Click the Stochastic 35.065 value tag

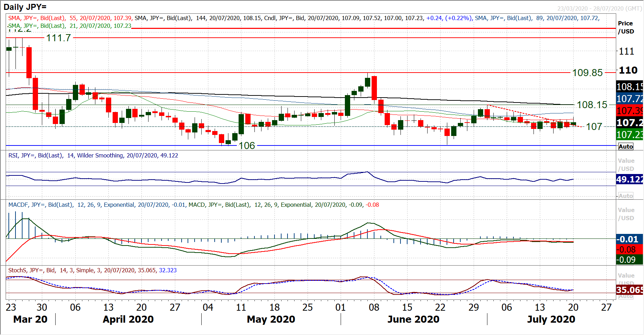[630, 290]
